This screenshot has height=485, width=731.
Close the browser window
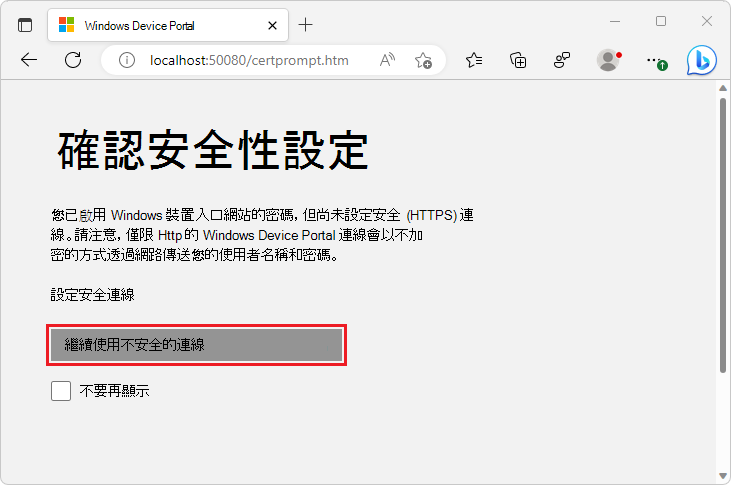point(707,21)
